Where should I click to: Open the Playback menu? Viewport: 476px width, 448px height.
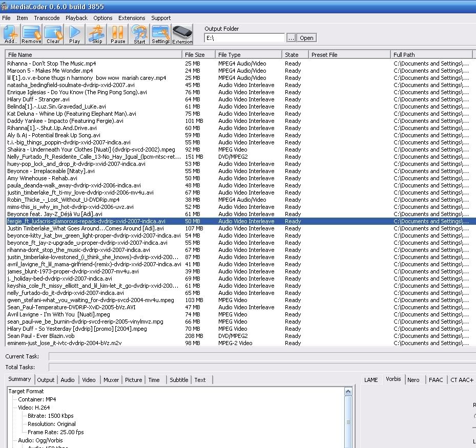(76, 18)
